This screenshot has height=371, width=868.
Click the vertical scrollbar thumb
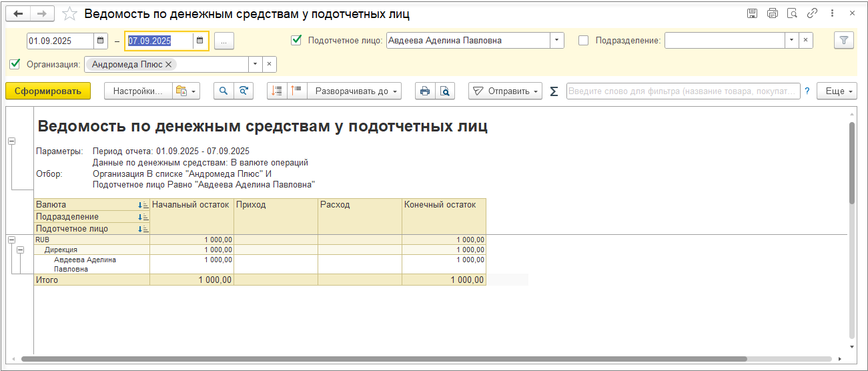coord(851,162)
